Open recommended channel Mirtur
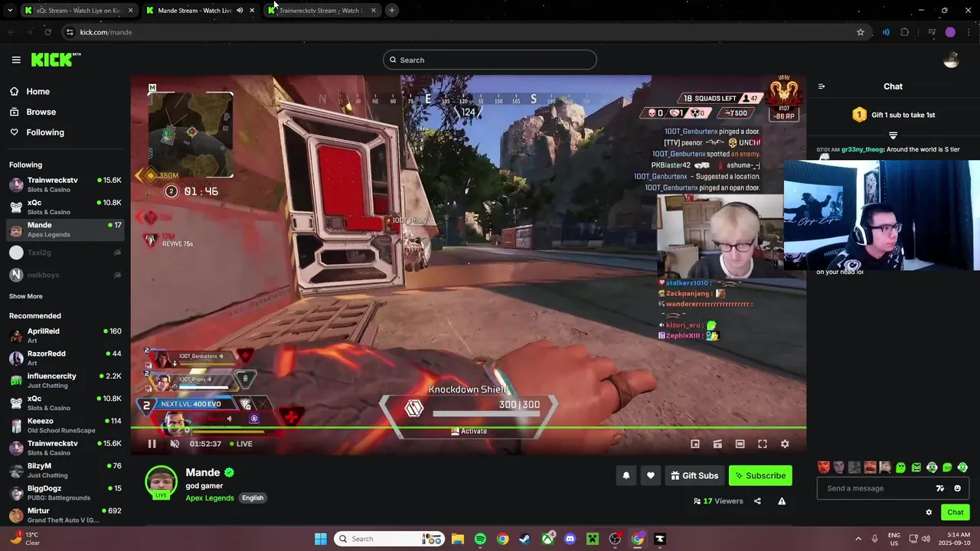 [65, 515]
